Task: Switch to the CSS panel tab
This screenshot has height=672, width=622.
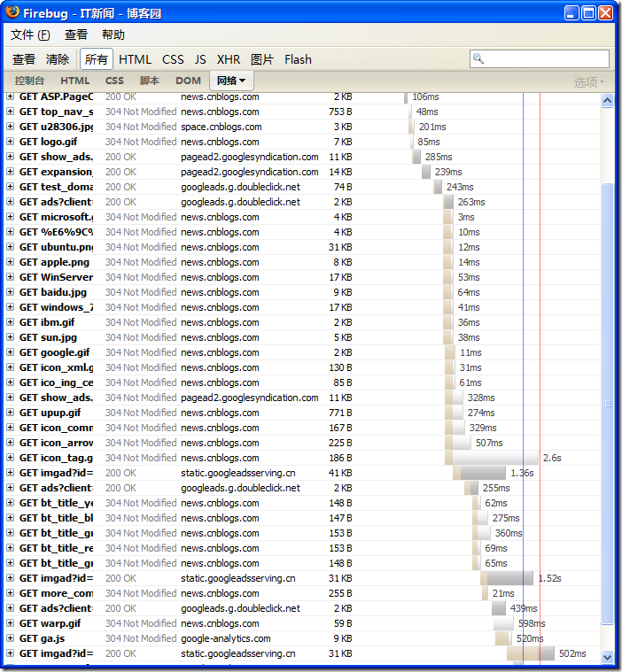Action: coord(114,81)
